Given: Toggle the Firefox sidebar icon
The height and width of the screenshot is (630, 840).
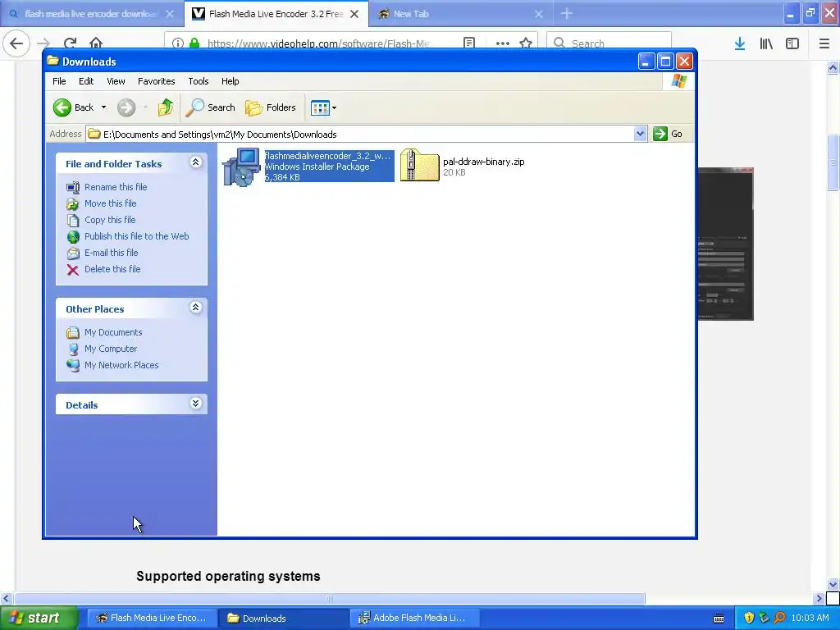Looking at the screenshot, I should click(x=792, y=43).
